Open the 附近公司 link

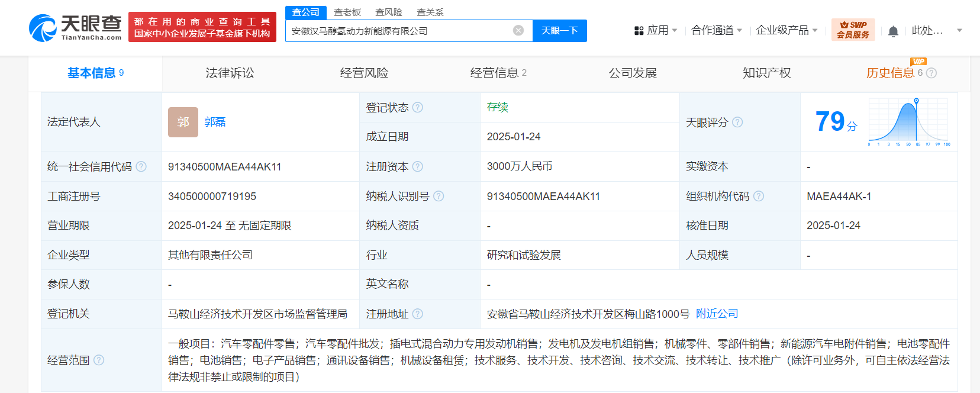(x=717, y=314)
